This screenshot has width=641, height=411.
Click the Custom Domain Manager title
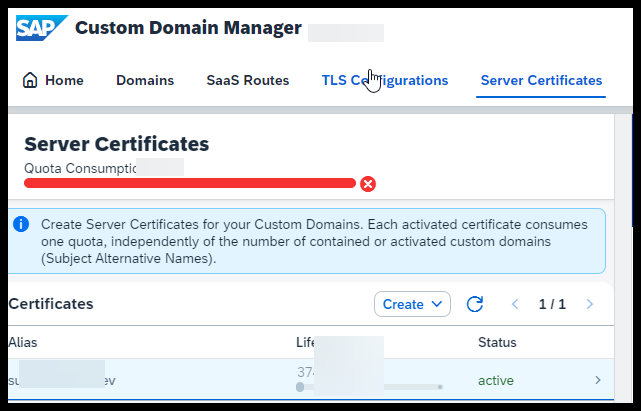point(188,28)
